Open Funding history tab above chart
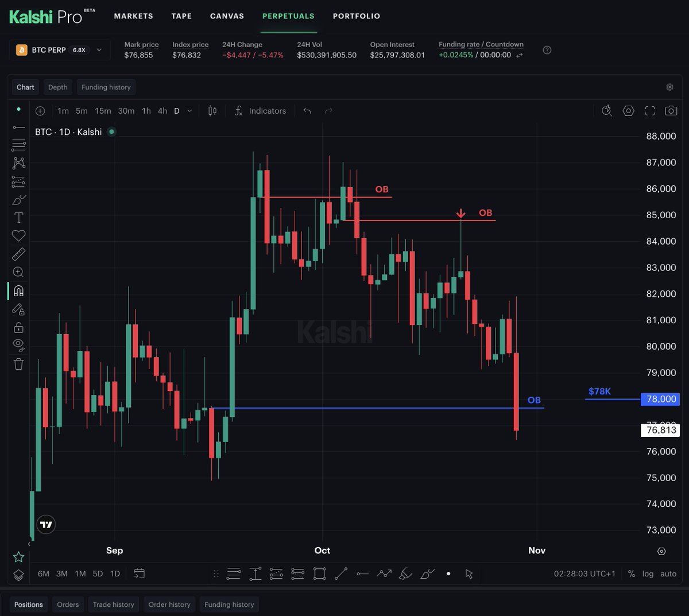Image resolution: width=689 pixels, height=616 pixels. click(106, 87)
